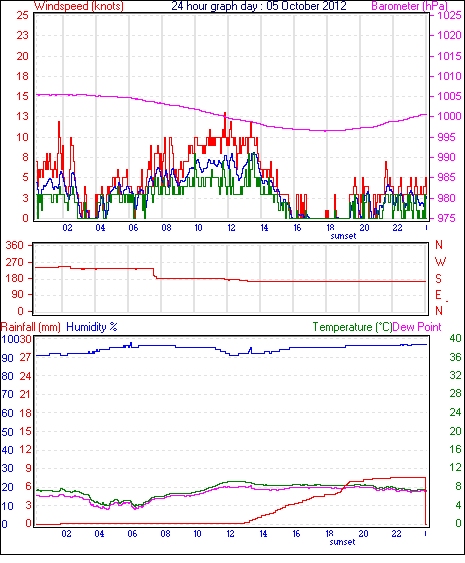465x563 pixels.
Task: Click the Dew Point legend label
Action: (417, 327)
